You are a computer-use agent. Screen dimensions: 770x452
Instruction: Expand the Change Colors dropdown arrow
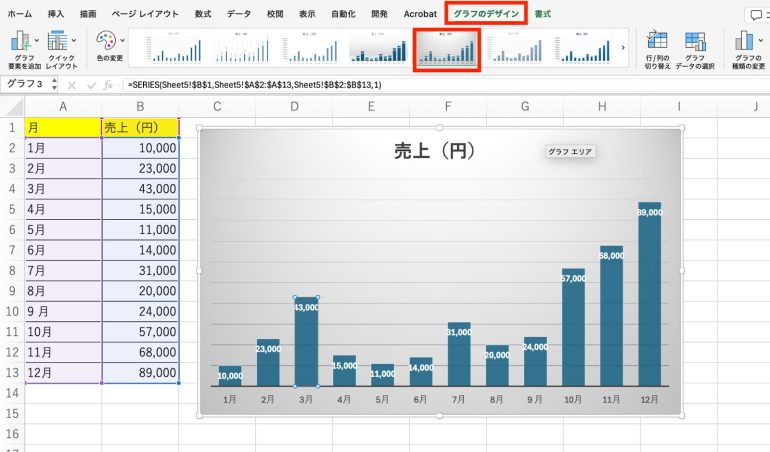click(x=122, y=40)
